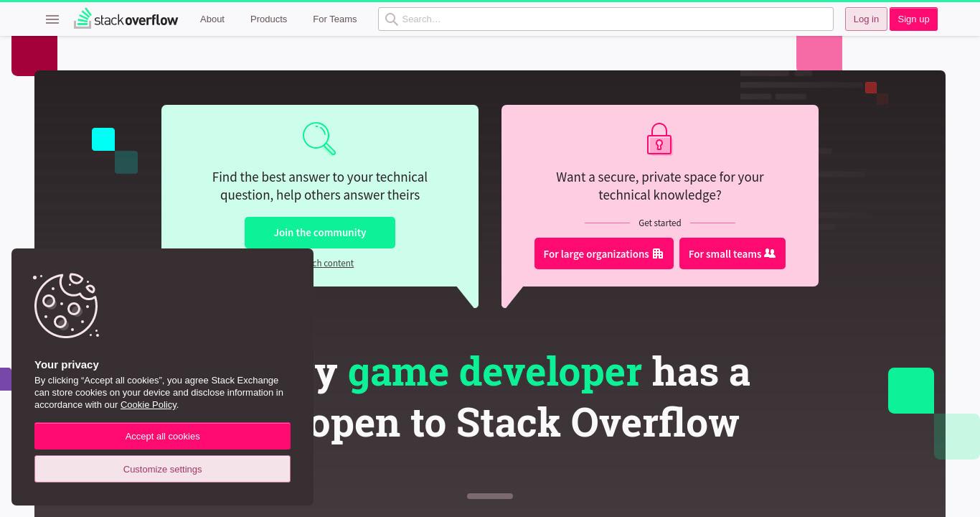
Task: Click the partially hidden search content link
Action: 334,263
